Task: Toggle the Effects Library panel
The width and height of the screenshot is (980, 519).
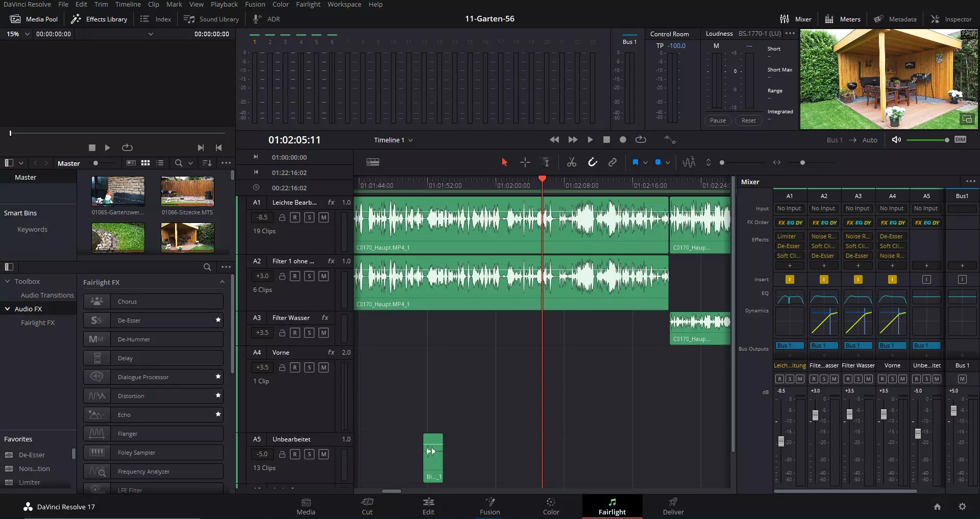Action: (99, 19)
